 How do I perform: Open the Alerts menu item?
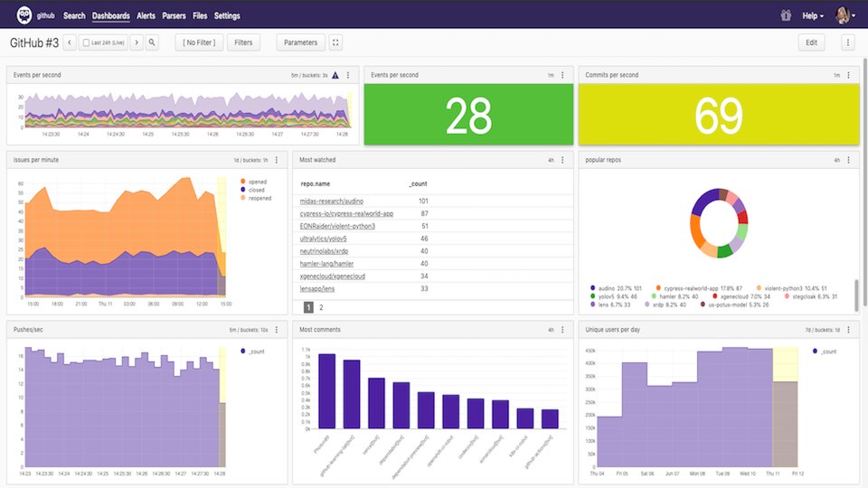pos(146,16)
